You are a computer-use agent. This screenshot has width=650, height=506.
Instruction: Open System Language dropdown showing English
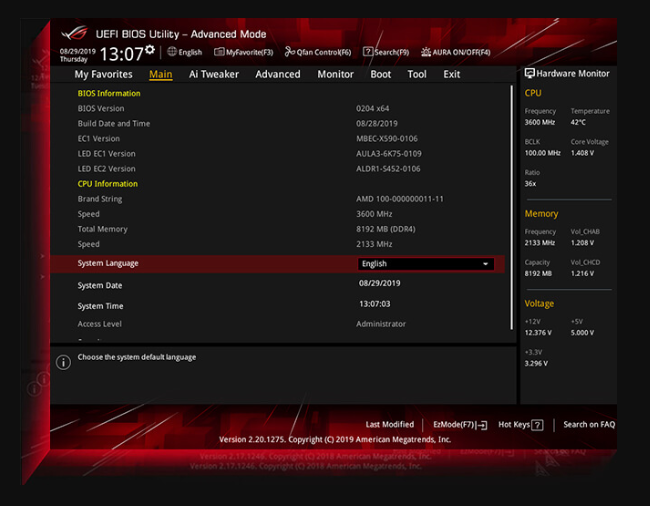pyautogui.click(x=426, y=264)
